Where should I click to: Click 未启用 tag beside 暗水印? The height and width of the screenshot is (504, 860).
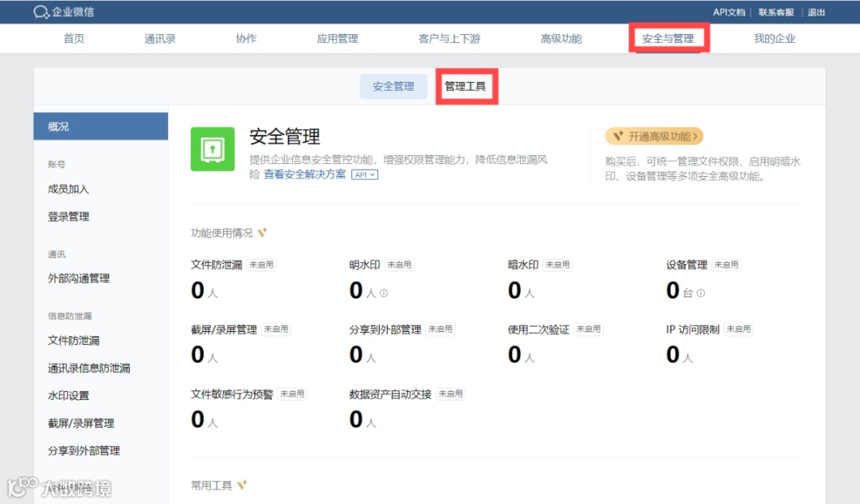pos(557,265)
